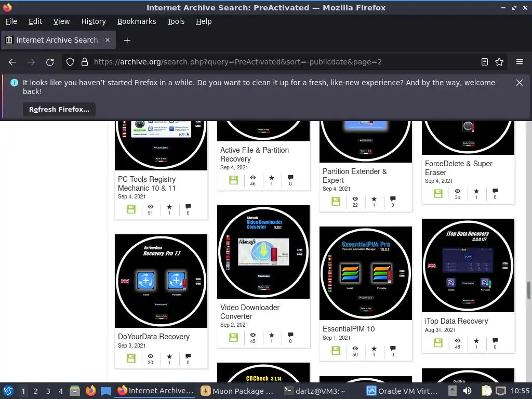Image resolution: width=532 pixels, height=399 pixels.
Task: Click views eye icon on iTop Data Recovery card
Action: [x=457, y=341]
